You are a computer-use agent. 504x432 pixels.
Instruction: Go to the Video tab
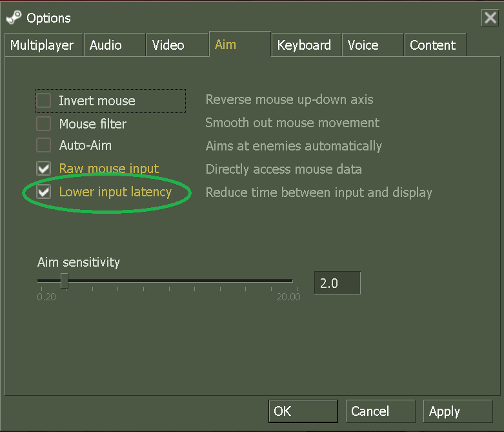tap(168, 45)
